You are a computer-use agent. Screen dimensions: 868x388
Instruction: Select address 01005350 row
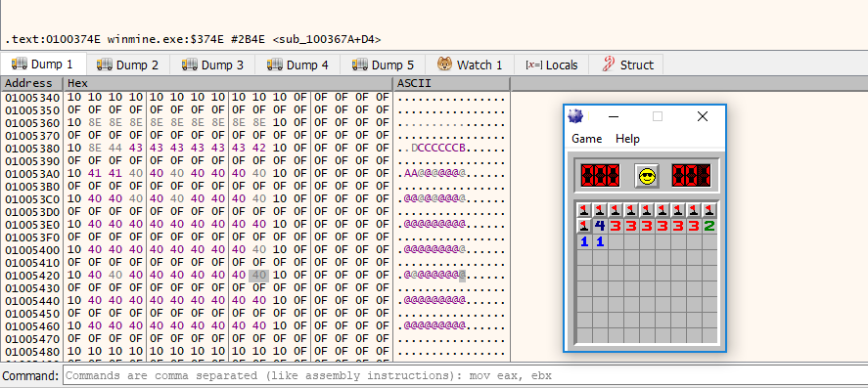(255, 110)
